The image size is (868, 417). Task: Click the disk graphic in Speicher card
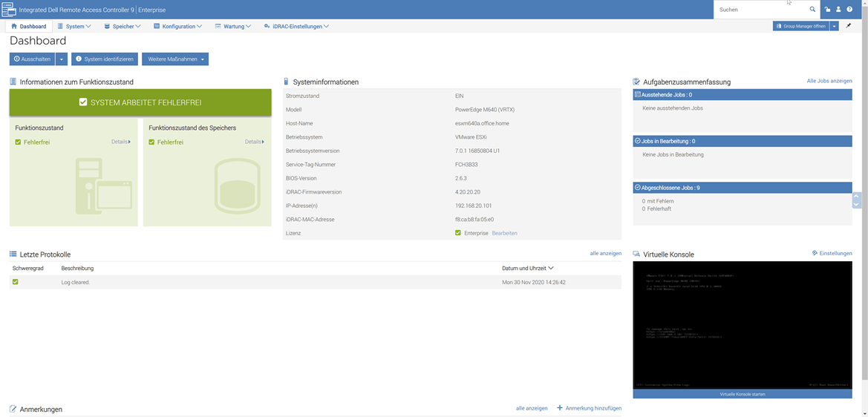pos(237,187)
